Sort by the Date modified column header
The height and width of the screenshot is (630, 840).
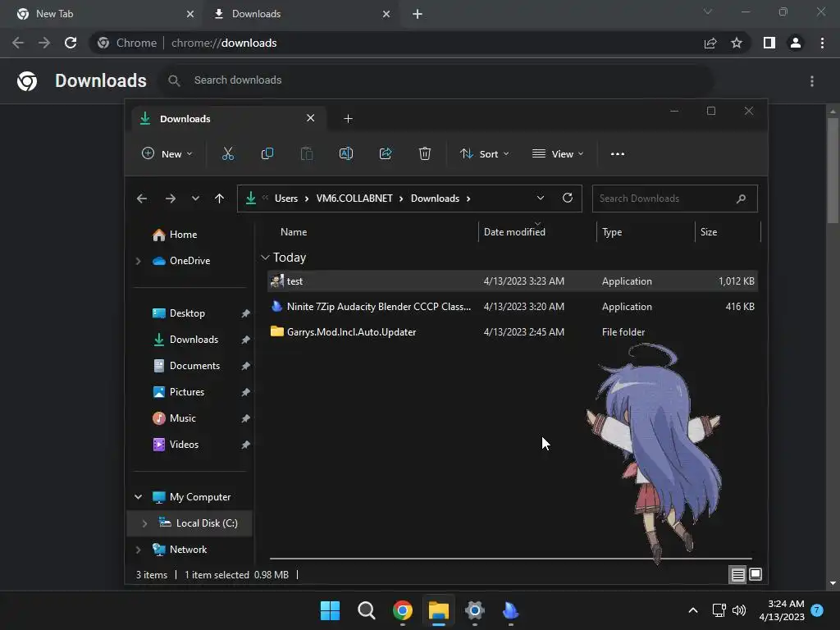[514, 232]
